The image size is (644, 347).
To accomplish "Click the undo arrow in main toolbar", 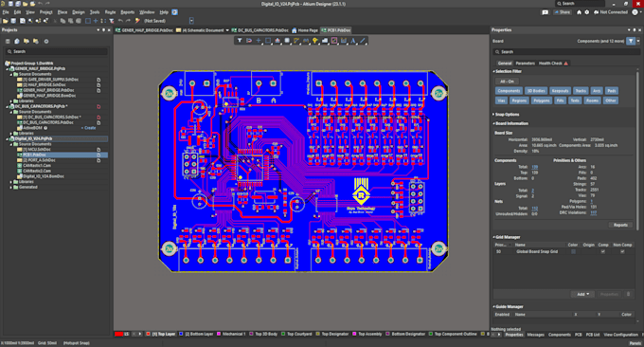I will tap(120, 21).
